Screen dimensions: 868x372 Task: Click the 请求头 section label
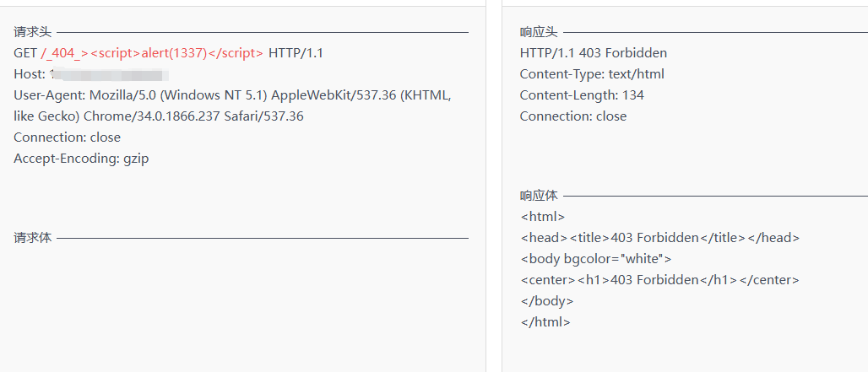point(32,32)
